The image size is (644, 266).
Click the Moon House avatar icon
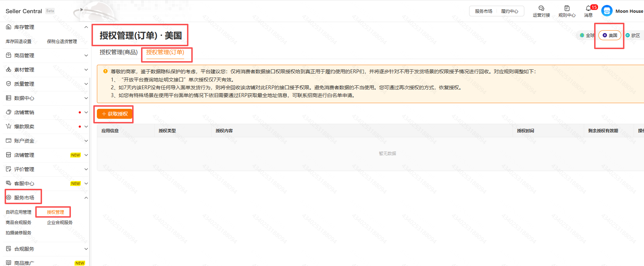click(x=607, y=11)
